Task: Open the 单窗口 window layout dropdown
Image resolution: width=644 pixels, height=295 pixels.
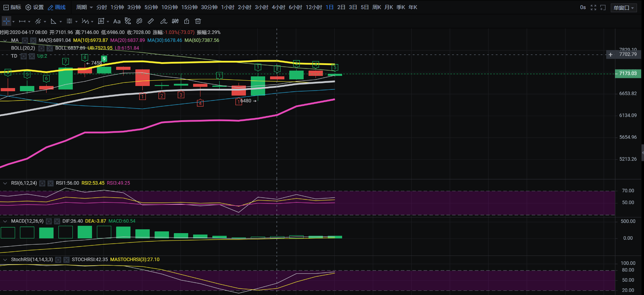Action: [624, 8]
